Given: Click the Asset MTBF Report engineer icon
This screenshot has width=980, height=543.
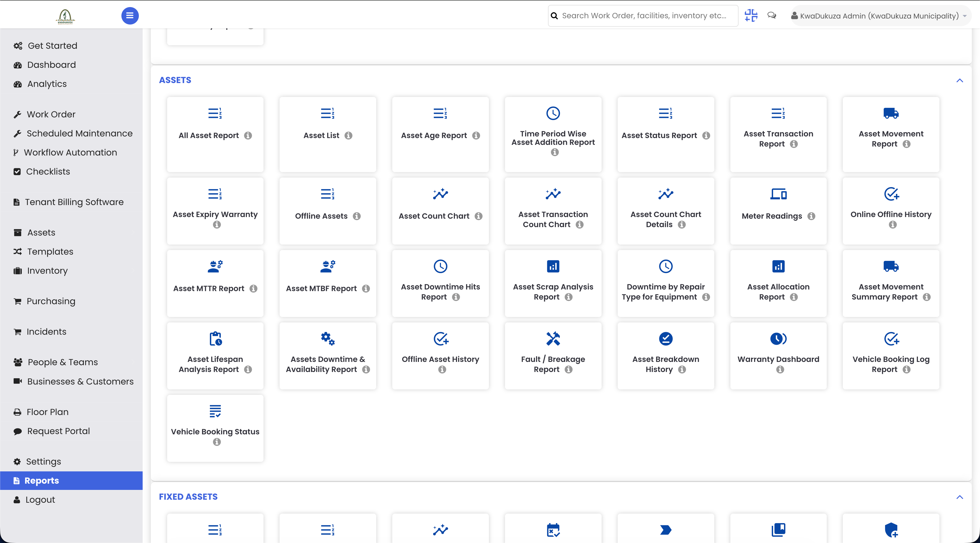Looking at the screenshot, I should pyautogui.click(x=327, y=266).
